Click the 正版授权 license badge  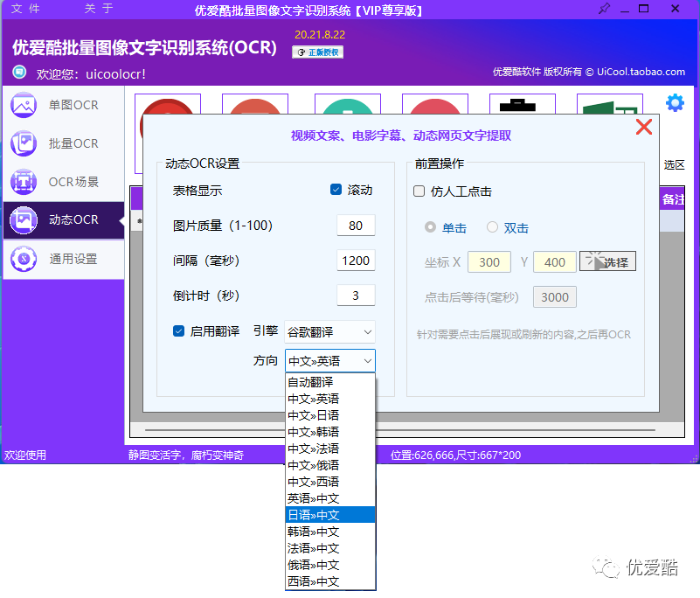[317, 52]
